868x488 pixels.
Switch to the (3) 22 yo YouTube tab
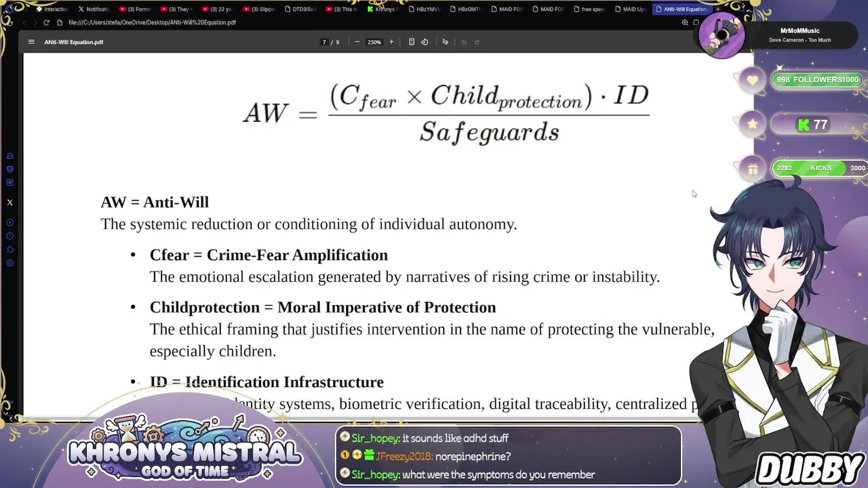[218, 9]
